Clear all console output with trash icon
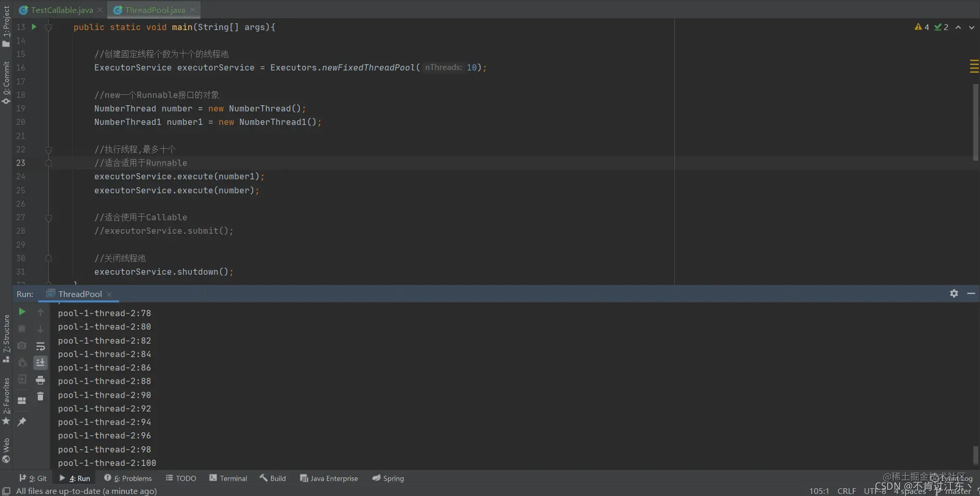 [x=40, y=396]
